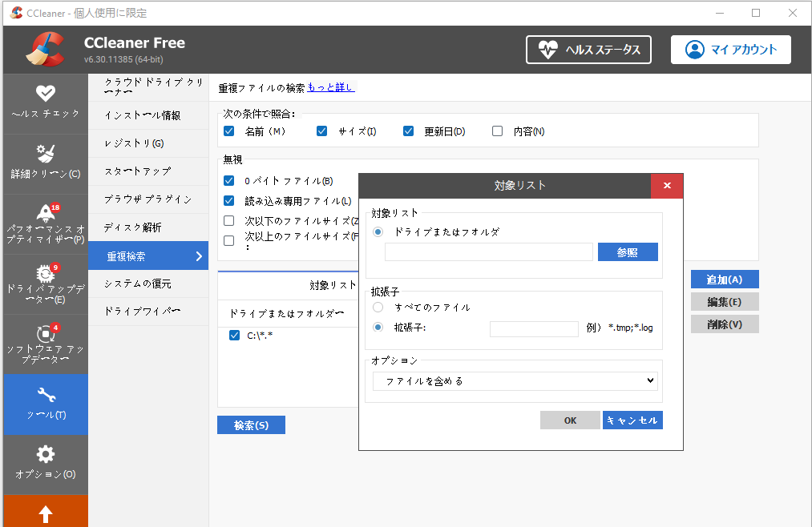Focus the 拡張子 extension text field
Image resolution: width=812 pixels, height=527 pixels.
tap(534, 329)
